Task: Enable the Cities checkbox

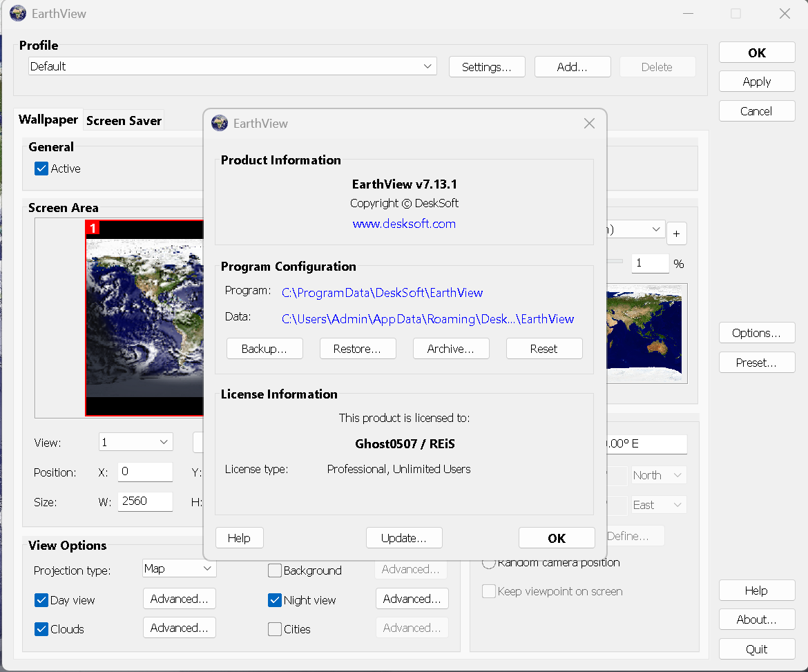Action: pos(275,628)
